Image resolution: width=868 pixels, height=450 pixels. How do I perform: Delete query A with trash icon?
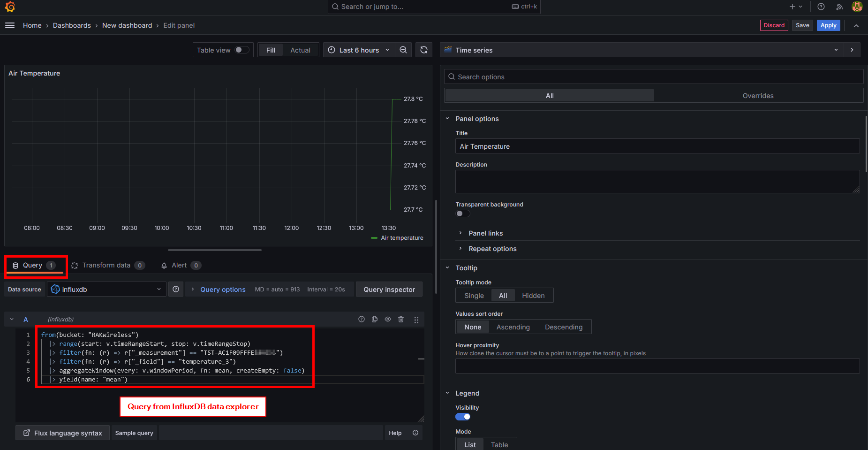[401, 319]
